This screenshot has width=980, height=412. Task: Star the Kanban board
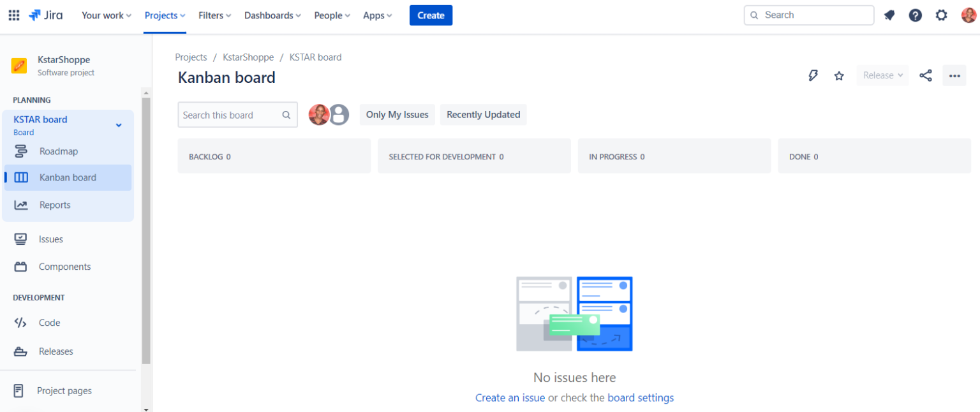point(838,75)
